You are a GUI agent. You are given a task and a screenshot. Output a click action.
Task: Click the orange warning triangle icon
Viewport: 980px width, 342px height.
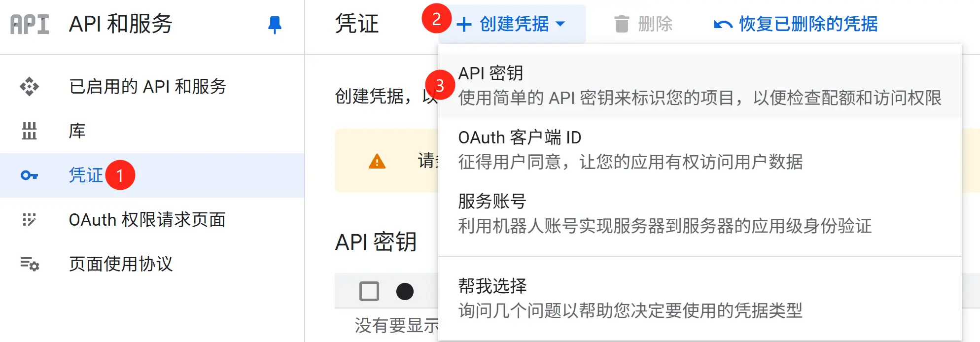377,161
